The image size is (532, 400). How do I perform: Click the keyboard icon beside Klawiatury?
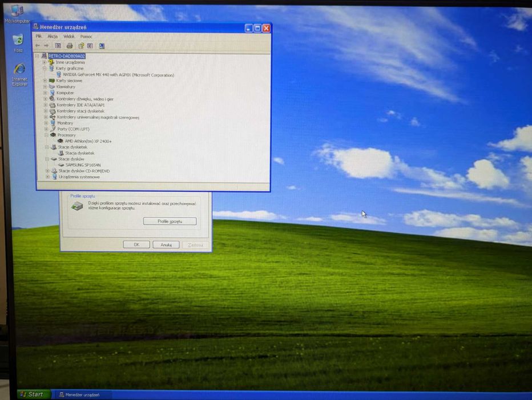pos(52,87)
